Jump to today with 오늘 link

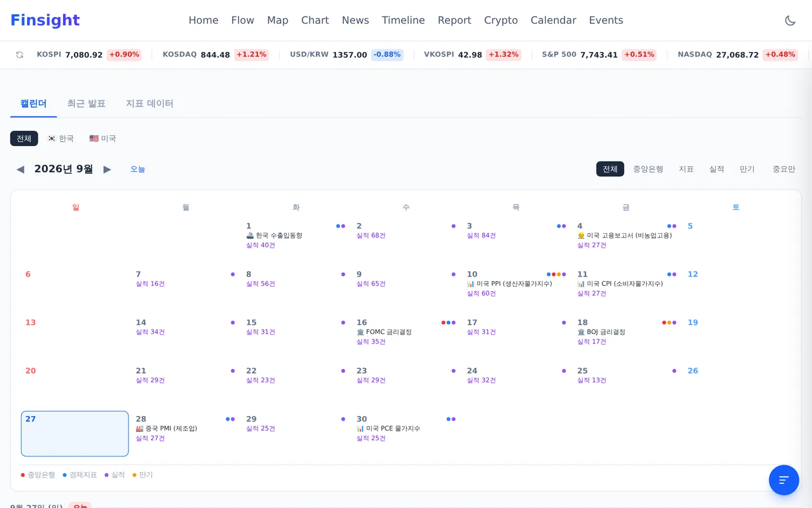point(138,169)
